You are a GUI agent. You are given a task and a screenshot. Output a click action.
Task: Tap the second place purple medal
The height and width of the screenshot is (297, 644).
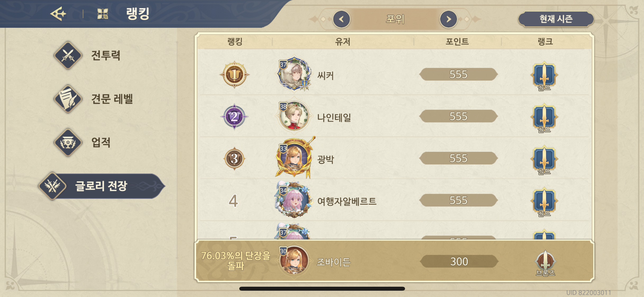234,117
